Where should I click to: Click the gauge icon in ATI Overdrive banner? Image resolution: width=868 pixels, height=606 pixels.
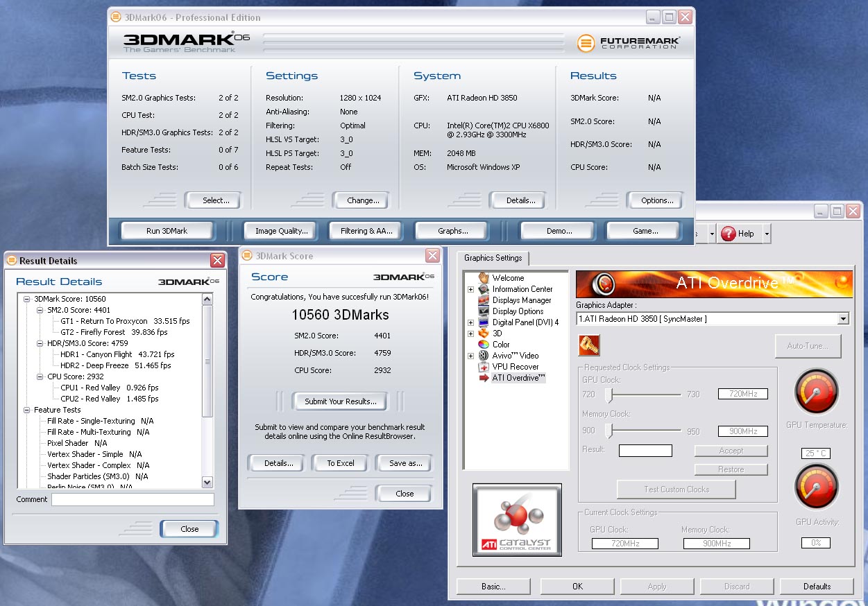point(606,283)
